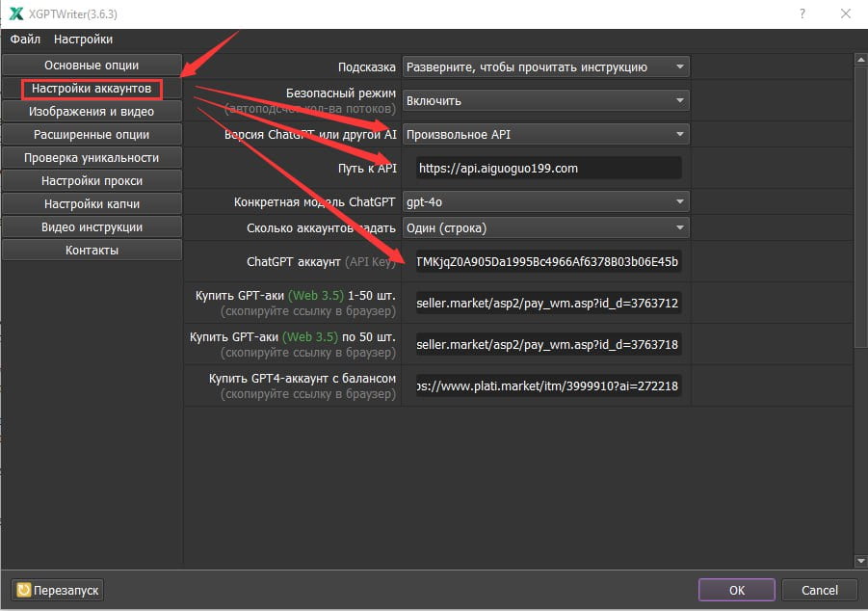The image size is (868, 611).
Task: Confirm settings with OK button
Action: pyautogui.click(x=737, y=590)
